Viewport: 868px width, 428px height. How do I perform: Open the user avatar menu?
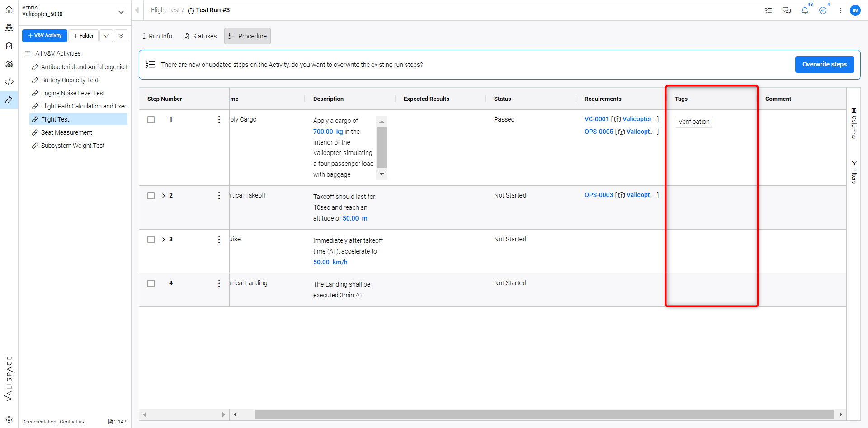855,10
